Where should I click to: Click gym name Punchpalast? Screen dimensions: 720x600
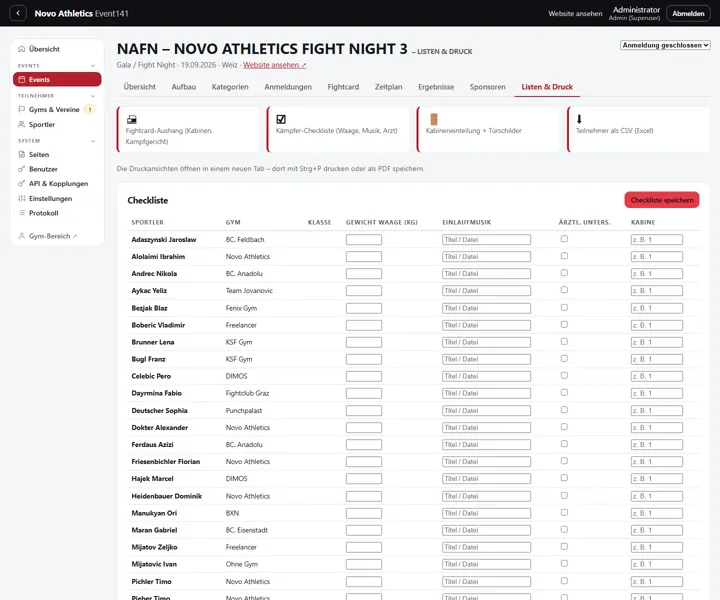click(244, 410)
